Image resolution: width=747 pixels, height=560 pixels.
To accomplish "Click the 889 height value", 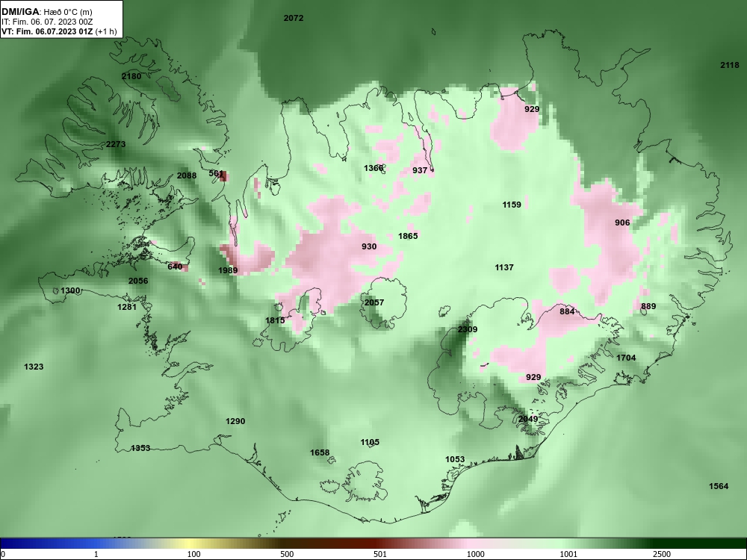I will (648, 306).
